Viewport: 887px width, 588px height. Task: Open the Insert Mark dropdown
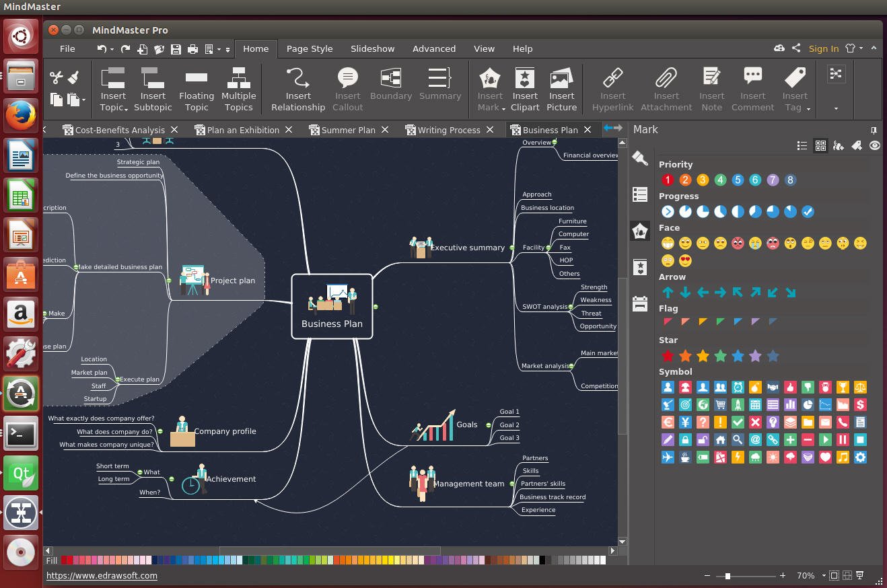502,109
